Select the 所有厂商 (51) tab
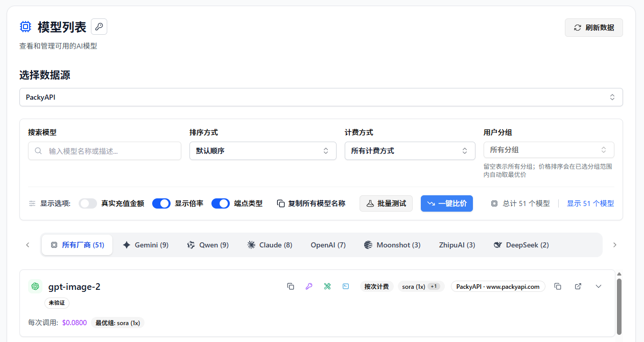Image resolution: width=644 pixels, height=342 pixels. point(77,245)
